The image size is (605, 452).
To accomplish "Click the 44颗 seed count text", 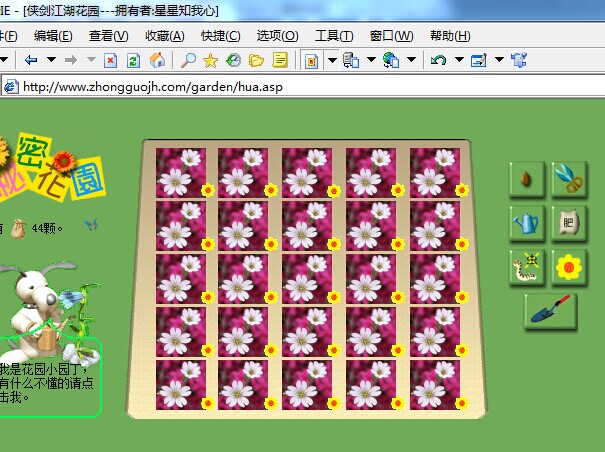I will pyautogui.click(x=47, y=229).
